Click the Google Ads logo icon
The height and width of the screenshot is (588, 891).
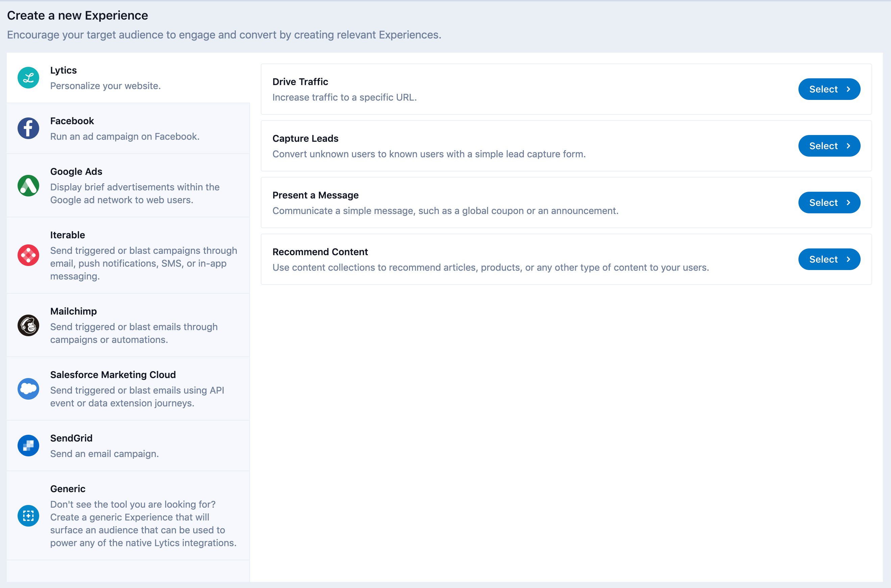tap(28, 185)
